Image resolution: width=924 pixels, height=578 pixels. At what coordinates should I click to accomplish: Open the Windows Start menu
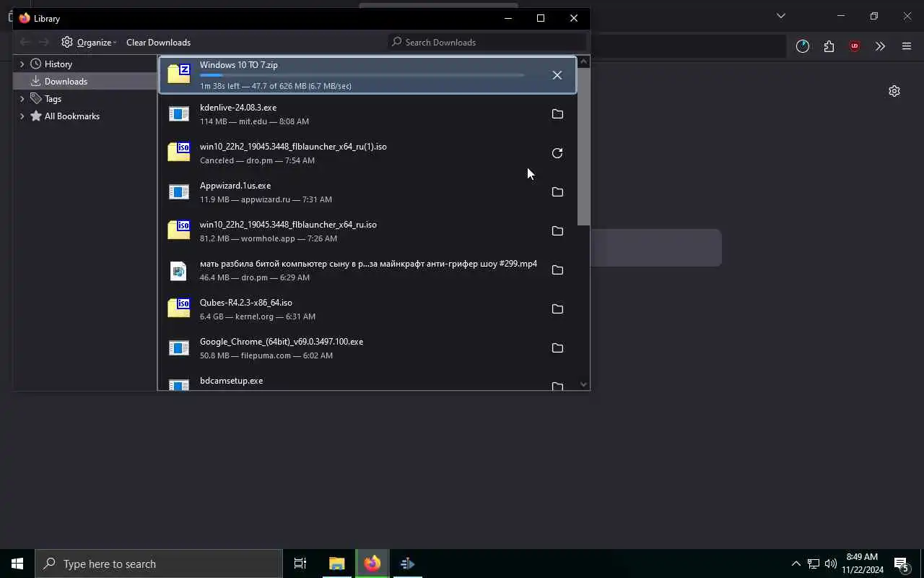point(17,564)
